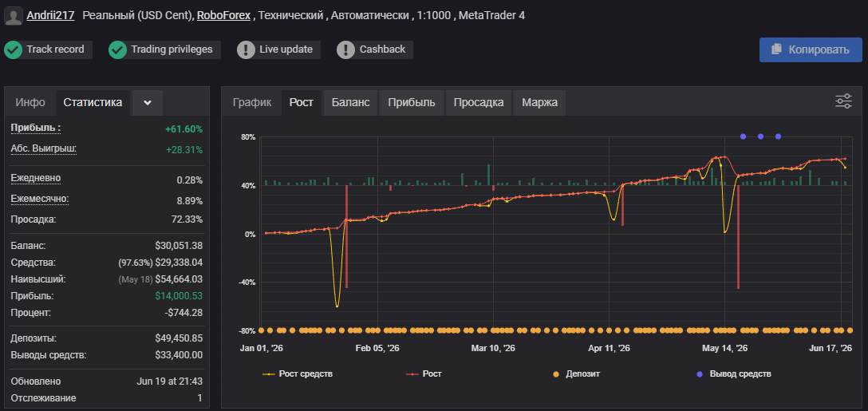Open chart settings sliders icon
Screen dimensions: 868x411
[x=843, y=101]
